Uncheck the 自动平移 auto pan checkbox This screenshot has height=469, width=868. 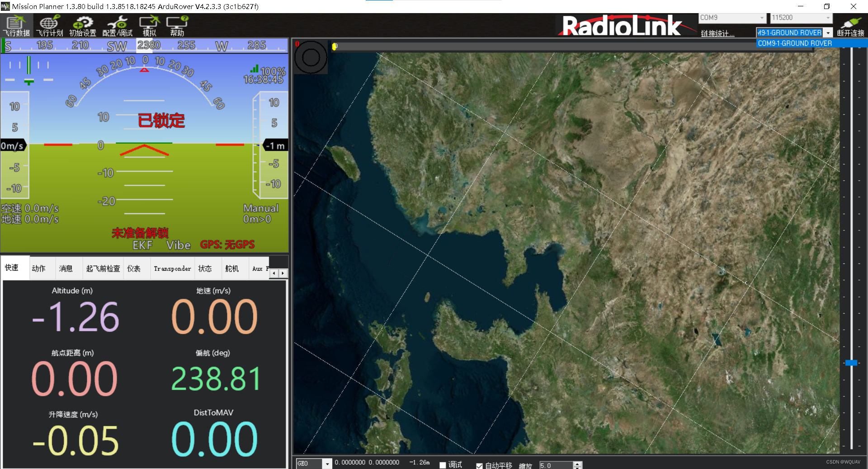point(479,466)
